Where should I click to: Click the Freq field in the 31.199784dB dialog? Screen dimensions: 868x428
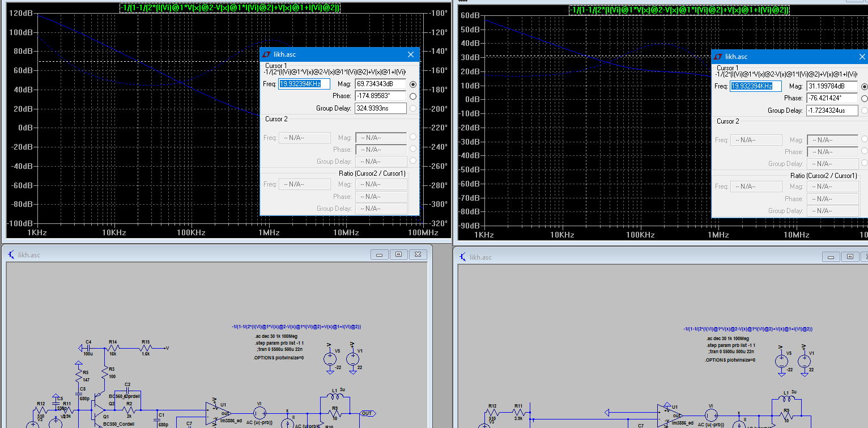[x=756, y=86]
